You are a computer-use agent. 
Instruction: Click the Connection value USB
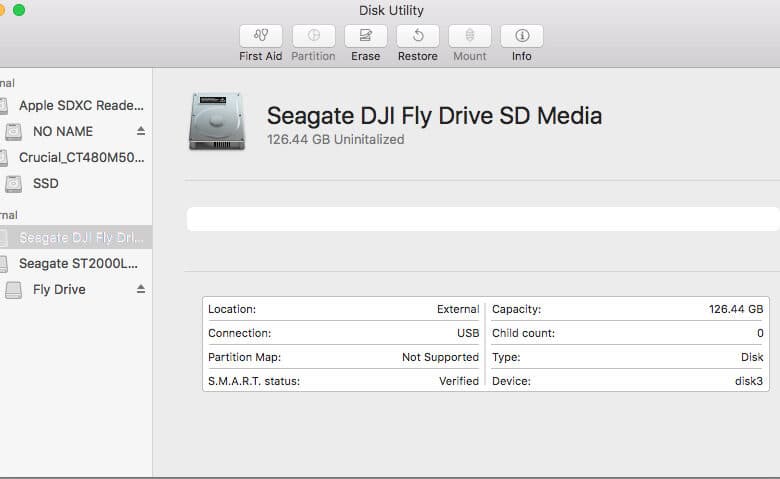[468, 333]
